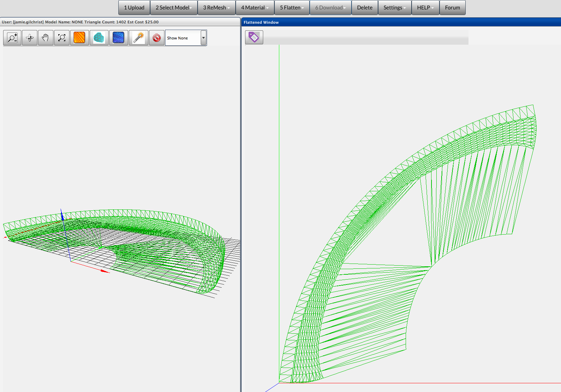Click the purple tag icon in Flattened Window
Screen dimensions: 561x392
tap(254, 37)
